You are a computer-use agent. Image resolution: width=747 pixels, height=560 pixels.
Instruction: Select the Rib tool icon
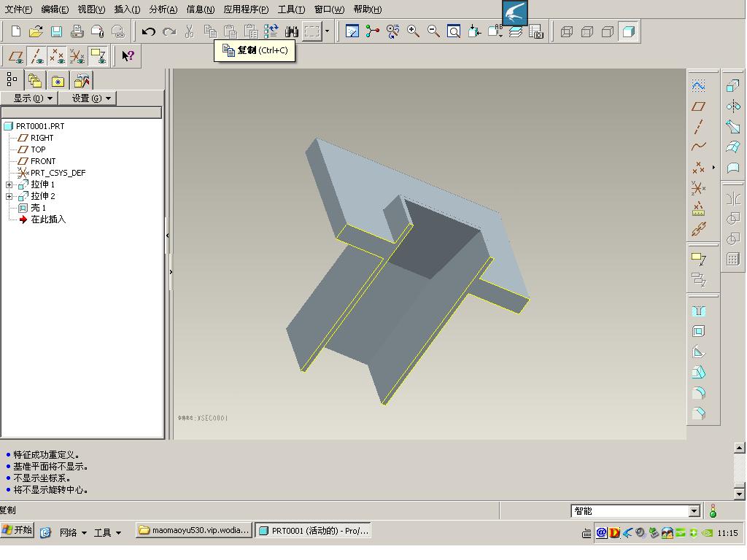coord(698,352)
